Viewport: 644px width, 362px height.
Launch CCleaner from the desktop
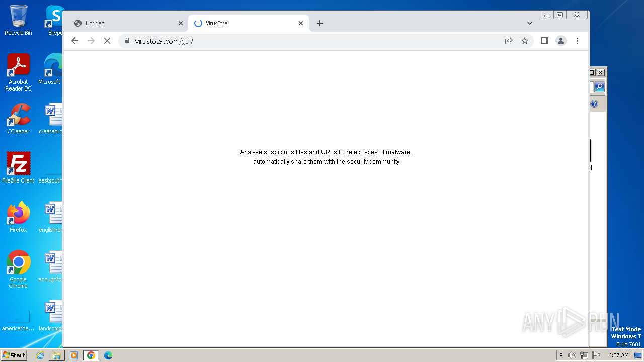pyautogui.click(x=18, y=119)
